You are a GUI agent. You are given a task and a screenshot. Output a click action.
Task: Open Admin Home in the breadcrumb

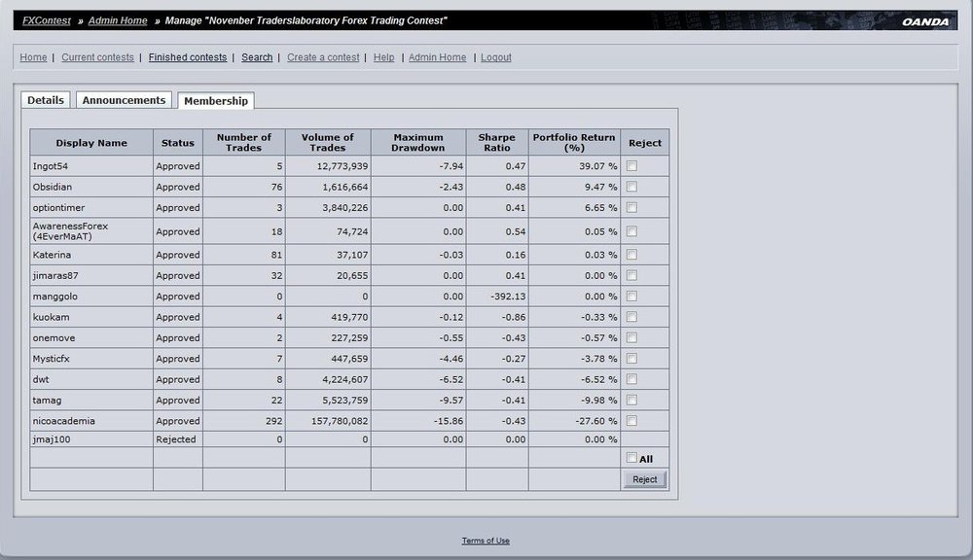click(x=118, y=20)
